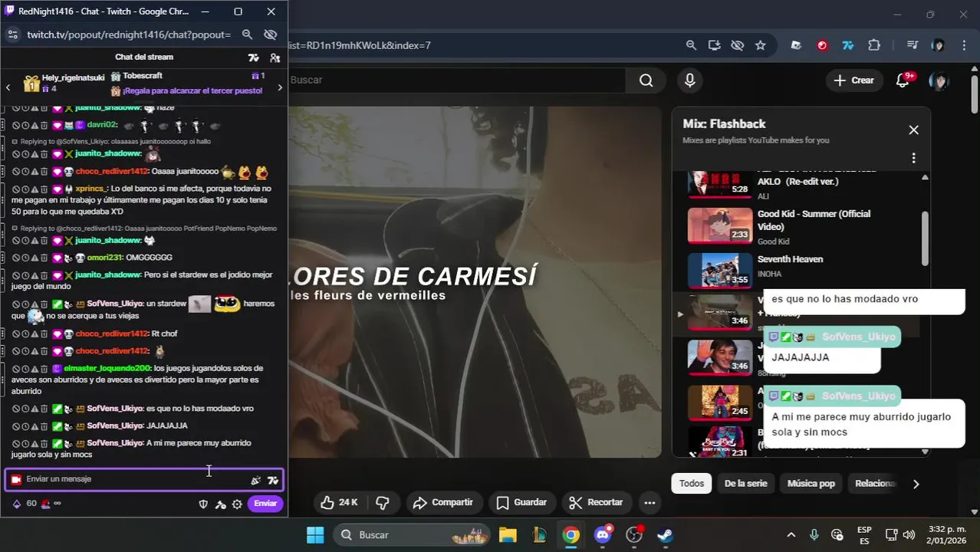The height and width of the screenshot is (552, 980).
Task: Open Chrome three-dot menu in YouTube window
Action: (x=965, y=45)
